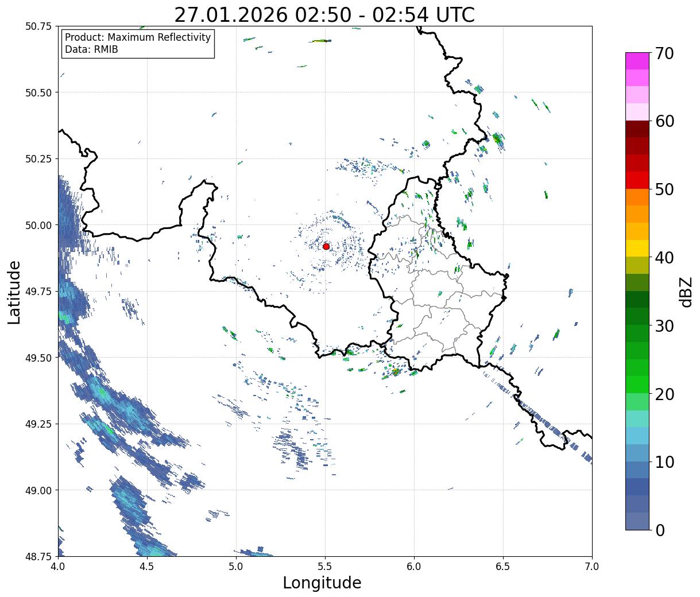Image resolution: width=700 pixels, height=597 pixels.
Task: Click the latitude tick label 49.25
Action: [x=39, y=424]
